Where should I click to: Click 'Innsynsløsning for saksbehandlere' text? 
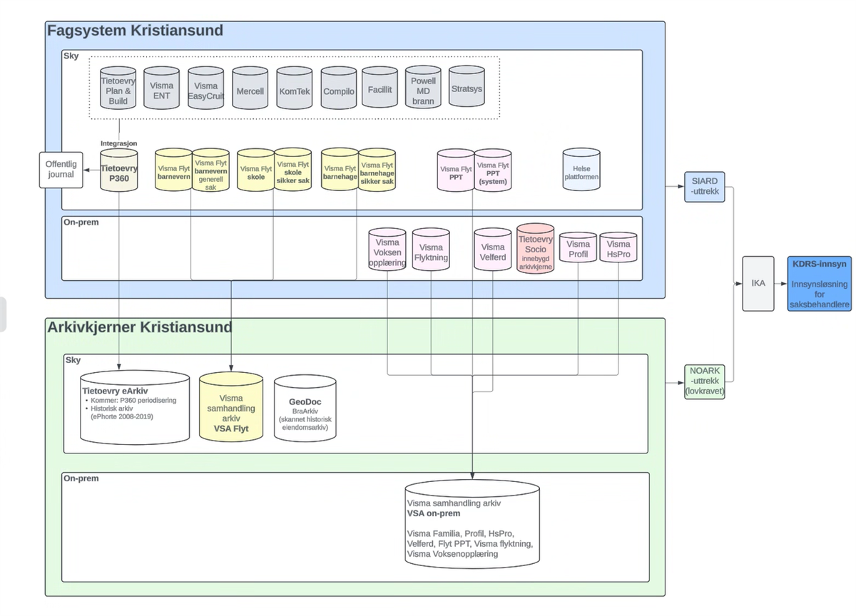[820, 294]
